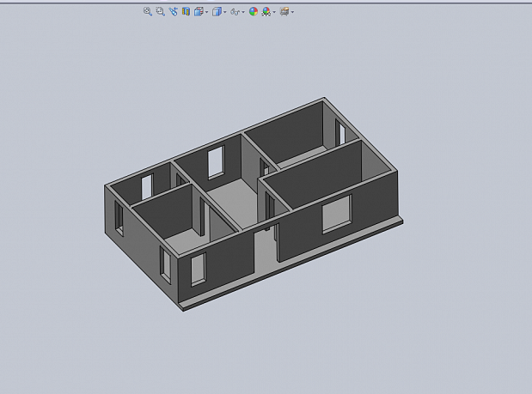Expand the View Settings dropdown arrow

coord(293,13)
